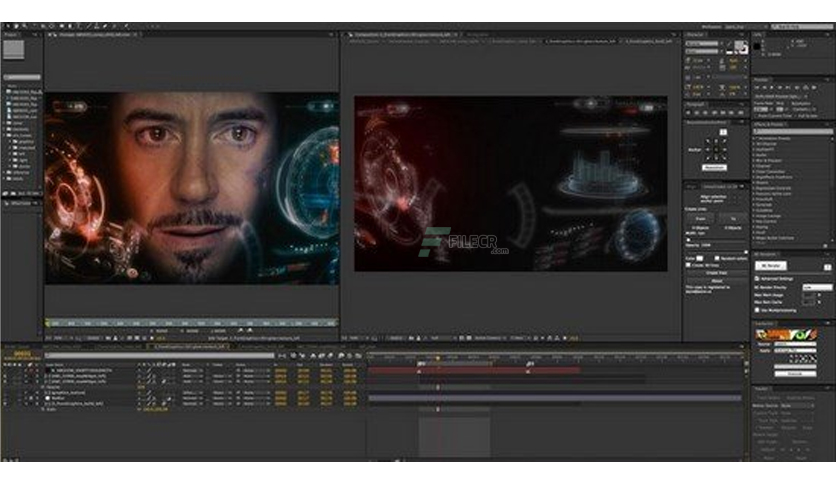Toggle Use Multiprocessing checkbox

coord(757,310)
